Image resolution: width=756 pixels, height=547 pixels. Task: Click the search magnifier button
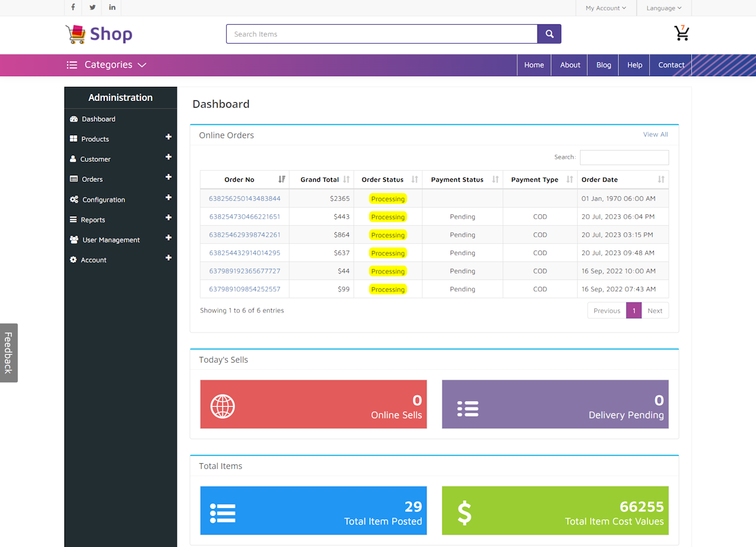tap(549, 34)
